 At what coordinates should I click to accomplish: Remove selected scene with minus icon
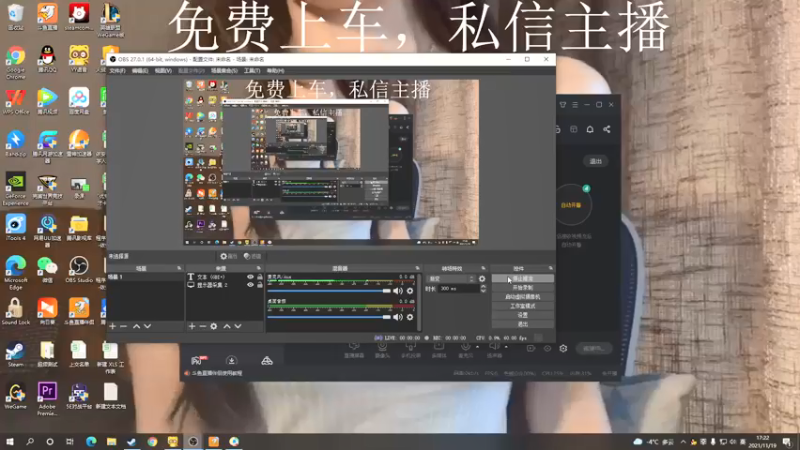point(123,326)
